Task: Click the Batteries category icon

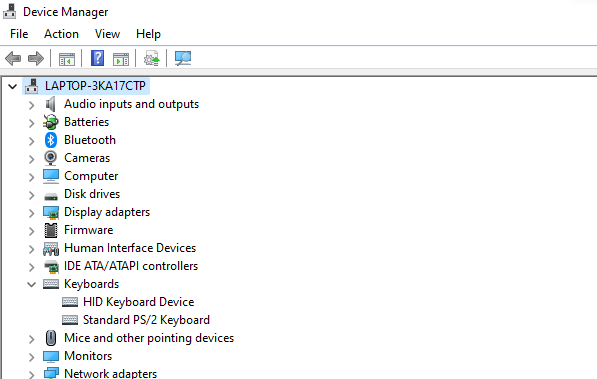Action: point(51,122)
